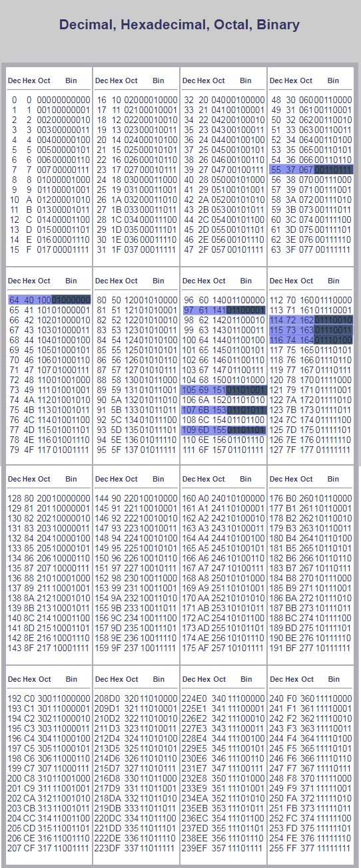The height and width of the screenshot is (868, 361).
Task: Select the row for decimal 32
Action: (224, 100)
